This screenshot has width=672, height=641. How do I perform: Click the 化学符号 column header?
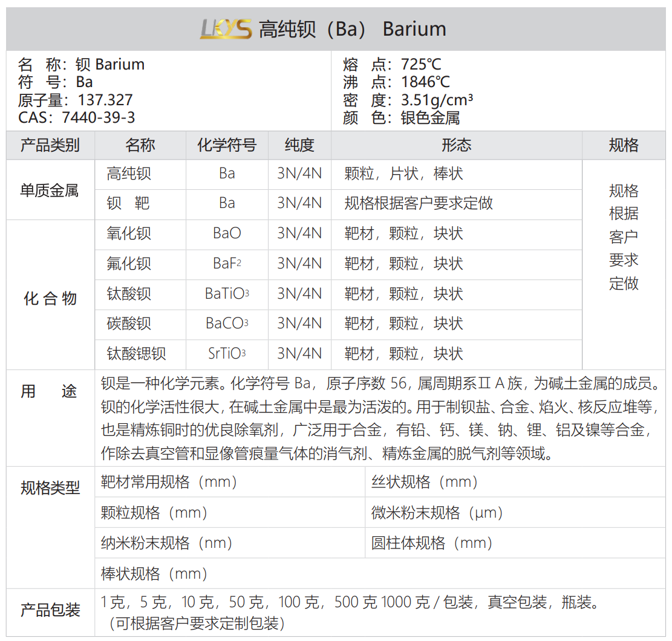coord(227,145)
